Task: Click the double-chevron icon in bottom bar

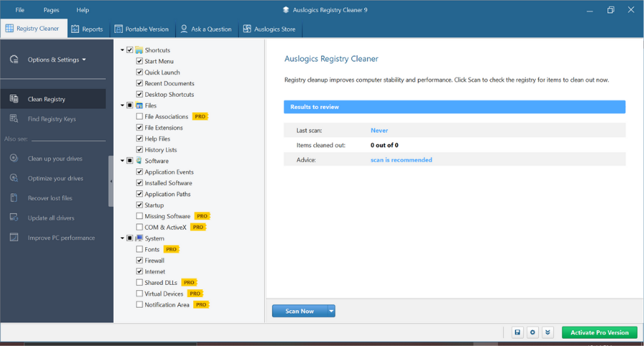Action: [548, 332]
